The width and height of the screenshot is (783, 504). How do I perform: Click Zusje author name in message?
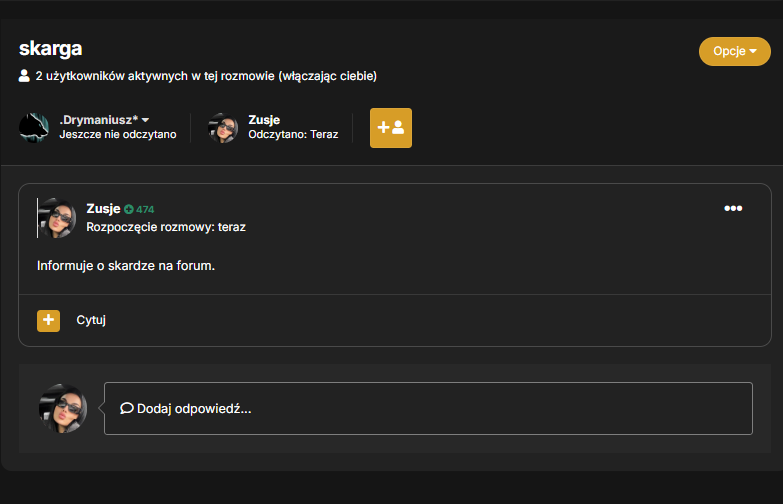[103, 208]
